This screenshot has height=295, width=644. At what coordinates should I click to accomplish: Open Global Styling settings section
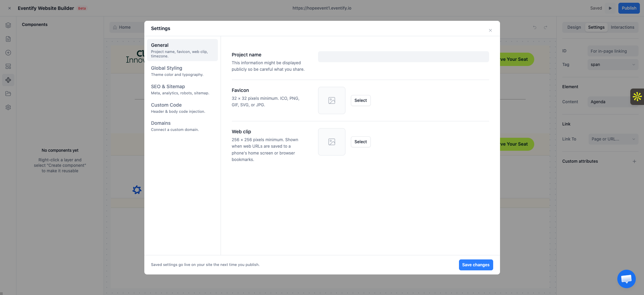pyautogui.click(x=182, y=71)
